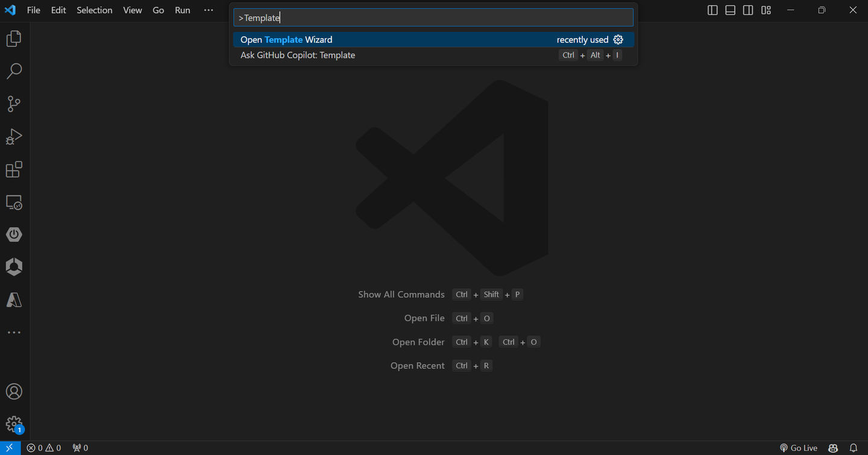Restore down the VS Code window
868x455 pixels.
822,10
